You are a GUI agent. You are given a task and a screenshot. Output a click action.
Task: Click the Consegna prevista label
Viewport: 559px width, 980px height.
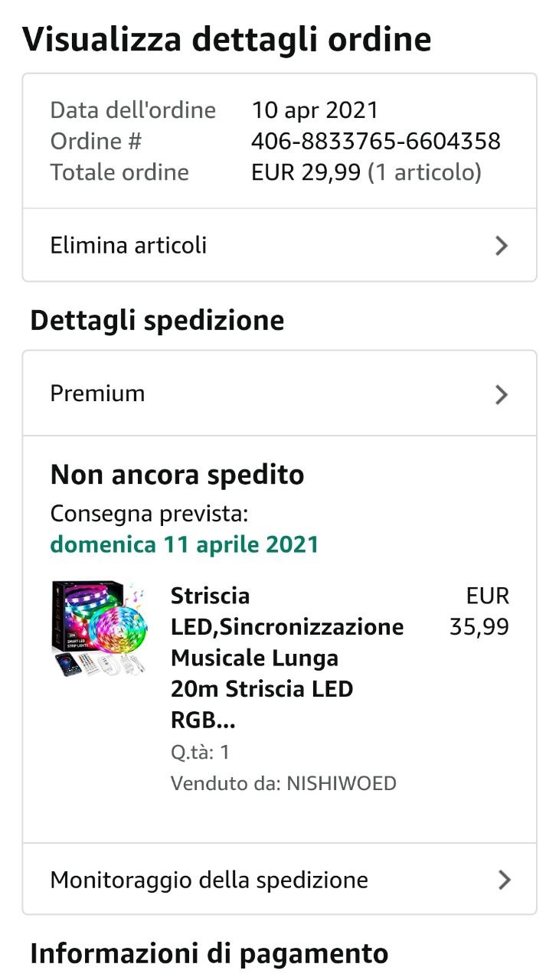[149, 513]
